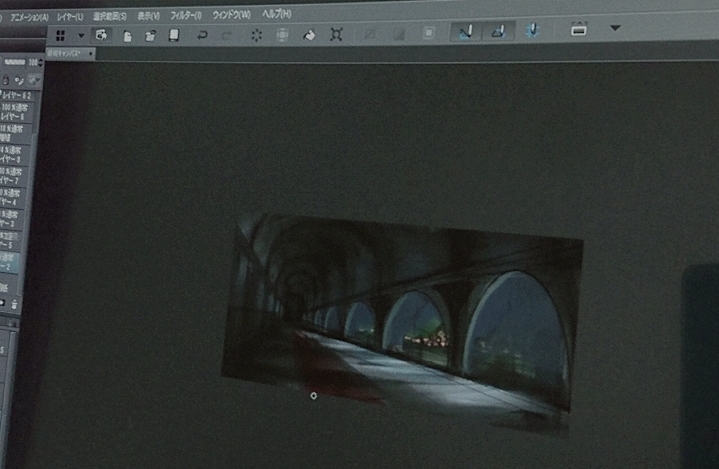The image size is (719, 469).
Task: Open the アニメーション(A) menu
Action: 29,18
